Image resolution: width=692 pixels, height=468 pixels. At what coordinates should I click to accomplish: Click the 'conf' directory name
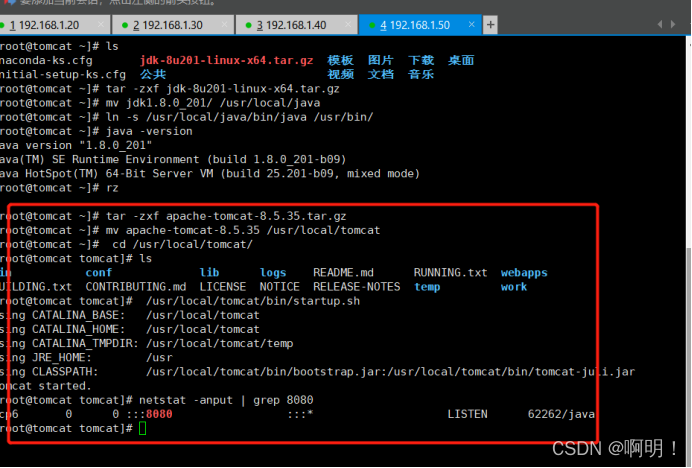point(98,273)
